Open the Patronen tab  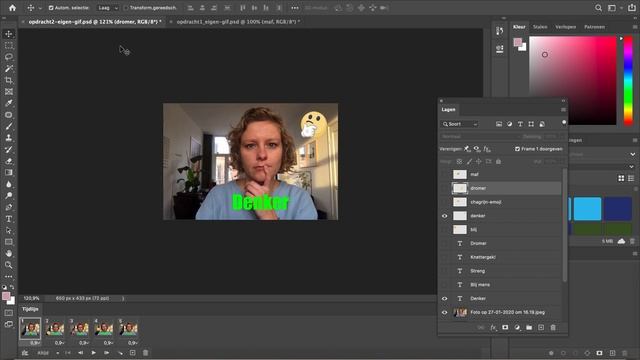tap(594, 27)
